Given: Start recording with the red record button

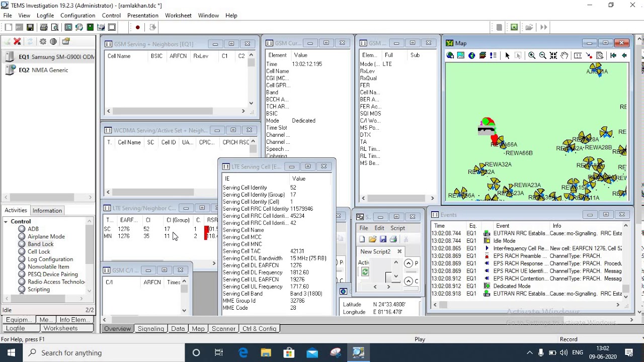Looking at the screenshot, I should click(x=137, y=27).
